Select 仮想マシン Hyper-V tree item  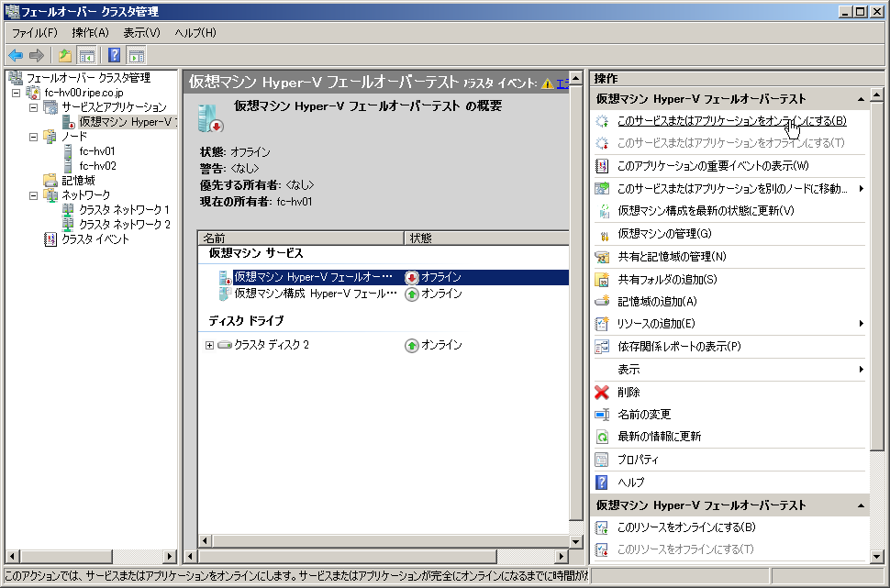128,122
